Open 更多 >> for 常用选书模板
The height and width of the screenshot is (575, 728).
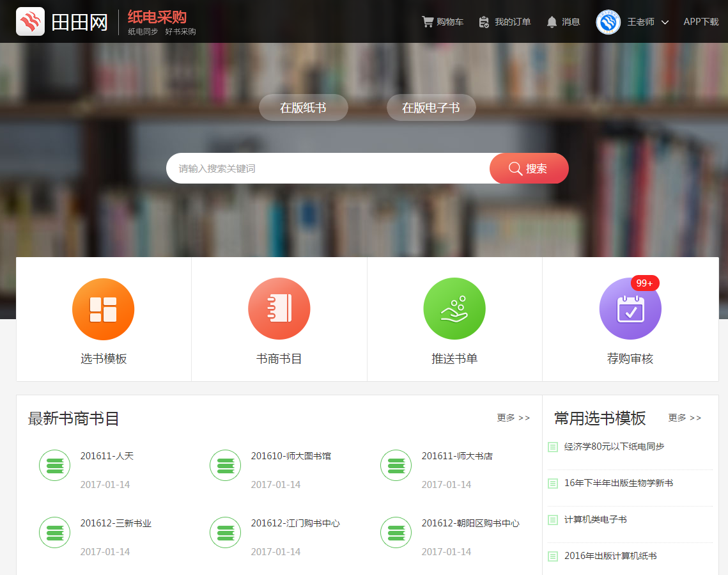coord(685,418)
